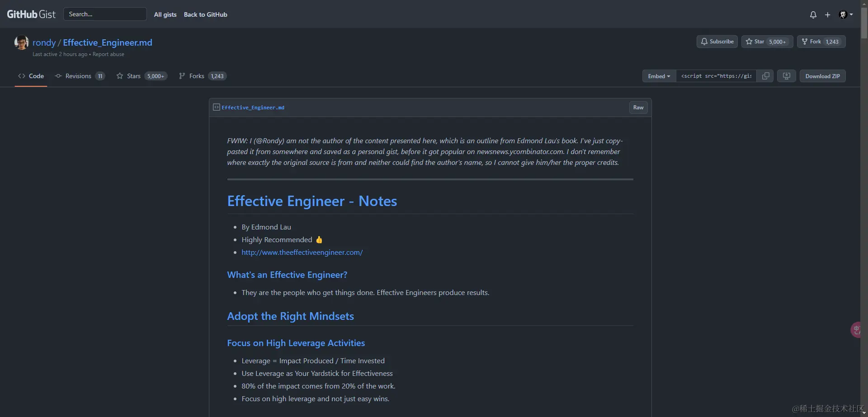
Task: Click the italic FWIW disclaimer paragraph
Action: 425,152
